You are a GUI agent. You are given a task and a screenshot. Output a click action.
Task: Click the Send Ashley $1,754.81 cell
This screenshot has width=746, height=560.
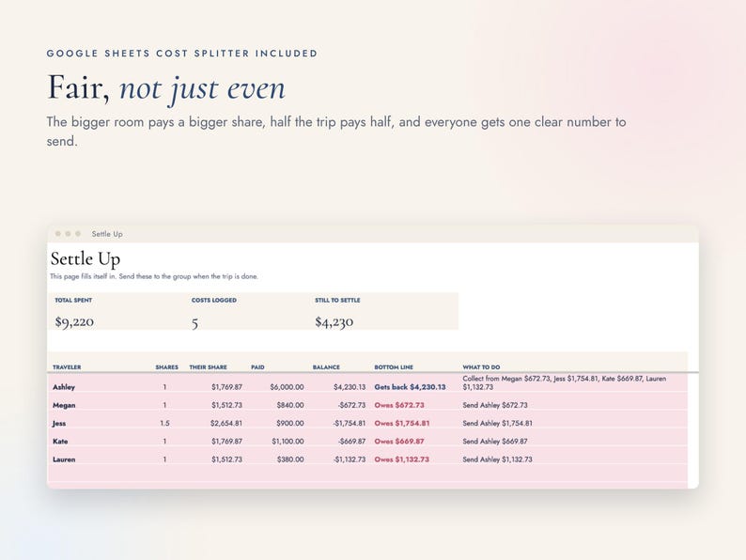click(497, 424)
